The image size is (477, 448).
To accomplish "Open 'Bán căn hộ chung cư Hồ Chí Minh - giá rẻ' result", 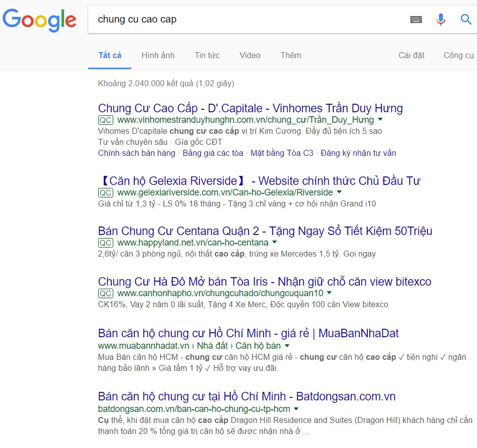I will pyautogui.click(x=248, y=334).
